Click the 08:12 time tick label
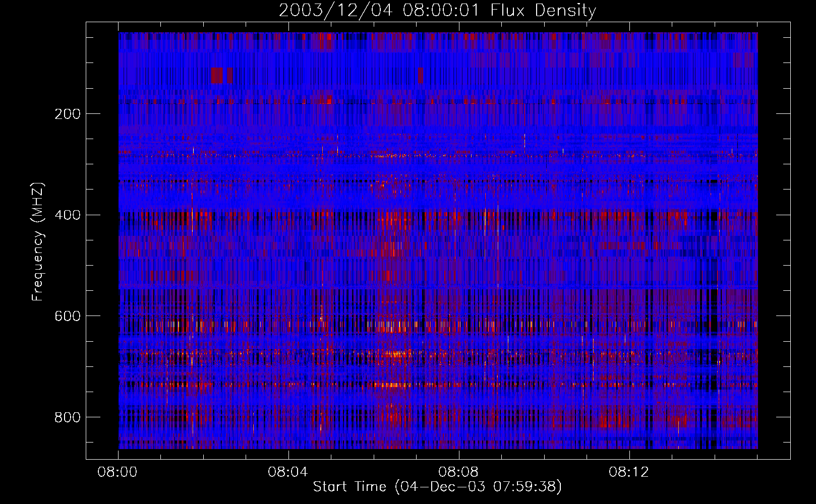Viewport: 816px width, 504px height. click(x=629, y=472)
